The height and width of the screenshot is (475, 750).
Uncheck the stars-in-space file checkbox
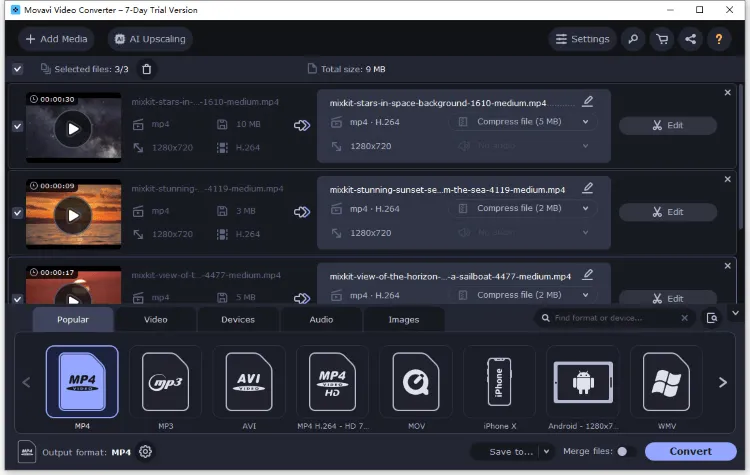pyautogui.click(x=17, y=126)
